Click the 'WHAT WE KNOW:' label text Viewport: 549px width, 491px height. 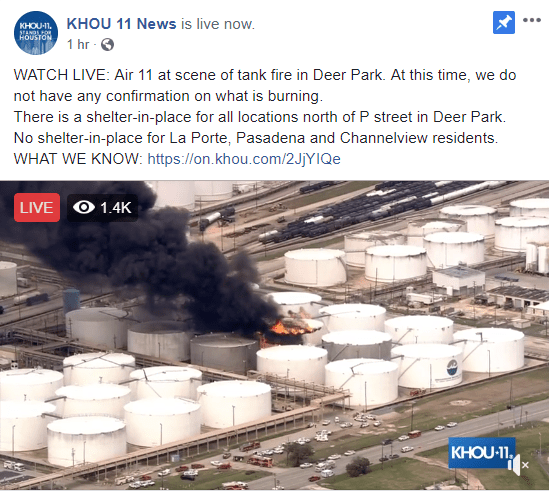(78, 159)
